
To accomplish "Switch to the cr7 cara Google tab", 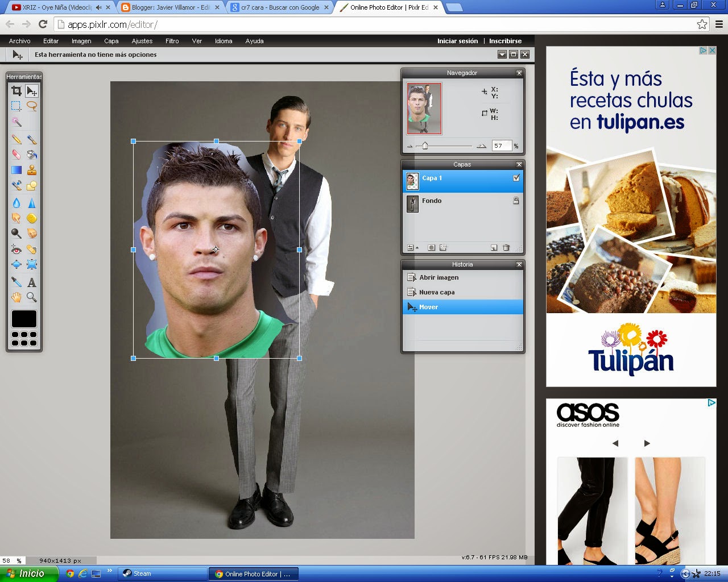I will click(280, 7).
